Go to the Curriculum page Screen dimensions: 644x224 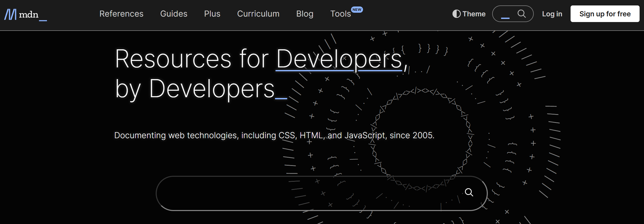click(258, 14)
